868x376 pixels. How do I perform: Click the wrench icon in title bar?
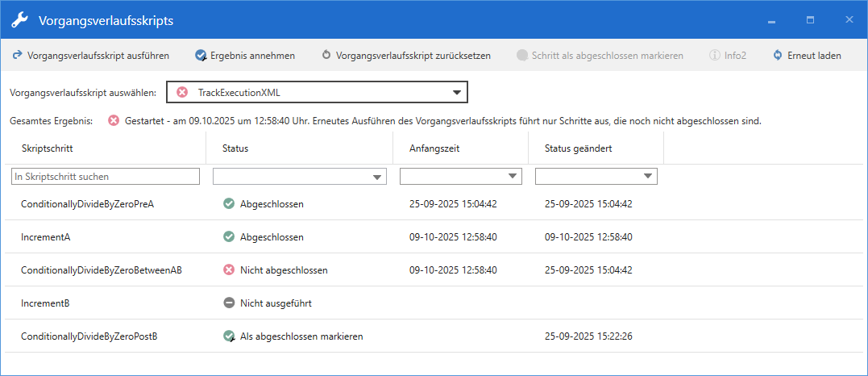[19, 19]
